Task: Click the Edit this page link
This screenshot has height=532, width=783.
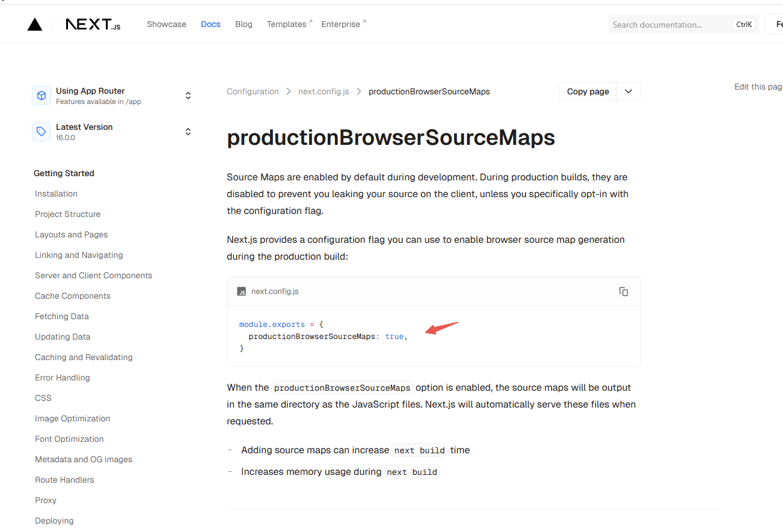Action: pos(758,87)
